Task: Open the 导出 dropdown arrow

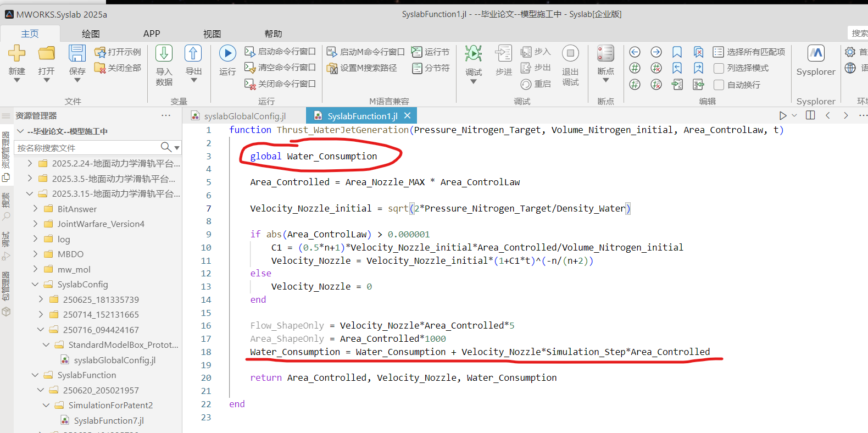Action: (x=193, y=81)
